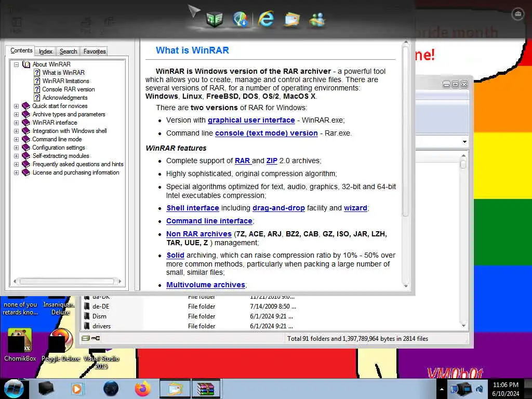Switch to the Index tab
Image resolution: width=532 pixels, height=399 pixels.
[46, 51]
